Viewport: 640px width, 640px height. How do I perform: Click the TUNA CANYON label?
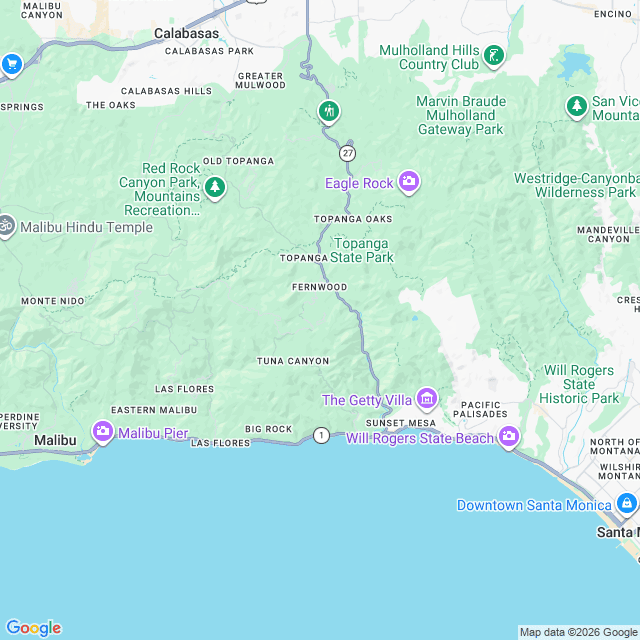[293, 361]
